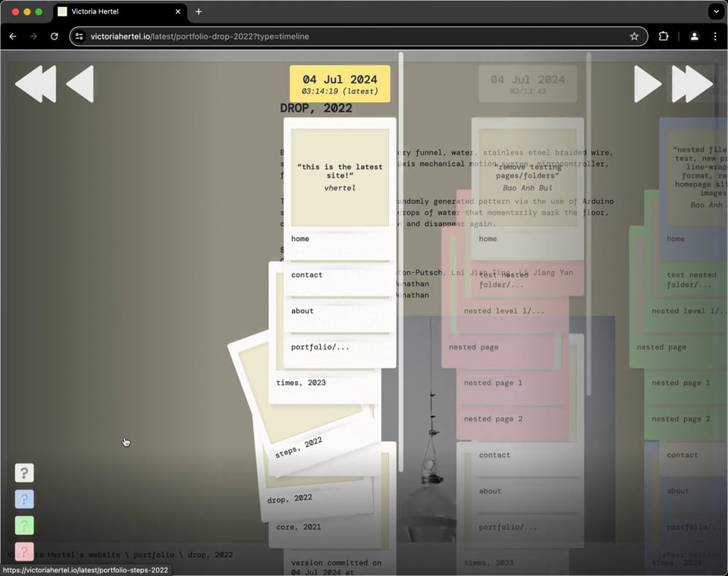The image size is (728, 576).
Task: Close the Victoria Hertel tab
Action: 177,11
